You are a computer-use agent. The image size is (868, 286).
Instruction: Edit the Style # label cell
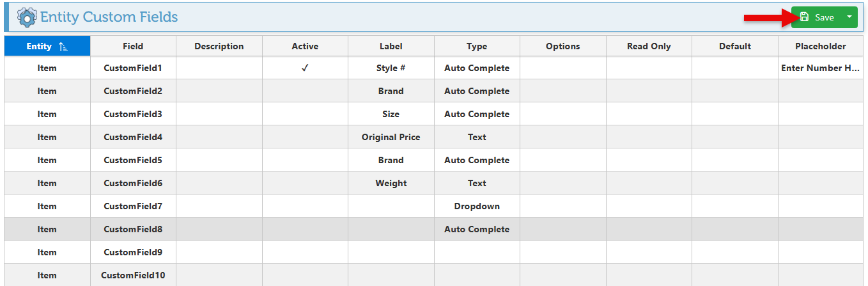[391, 68]
